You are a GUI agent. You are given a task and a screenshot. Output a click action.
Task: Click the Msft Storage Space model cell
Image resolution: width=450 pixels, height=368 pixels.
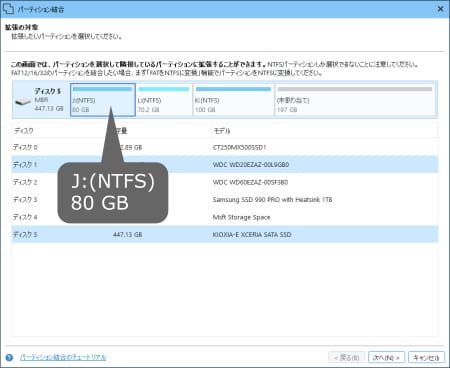coord(241,217)
